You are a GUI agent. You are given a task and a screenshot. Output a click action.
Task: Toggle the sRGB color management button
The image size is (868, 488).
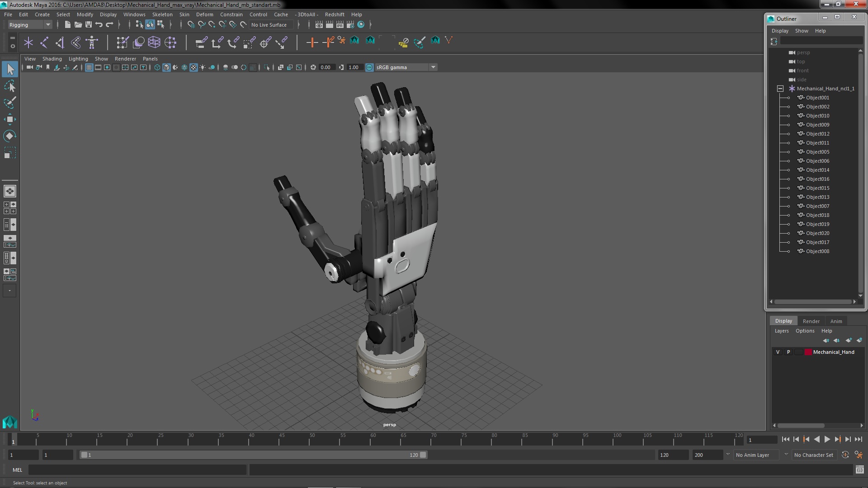[369, 67]
